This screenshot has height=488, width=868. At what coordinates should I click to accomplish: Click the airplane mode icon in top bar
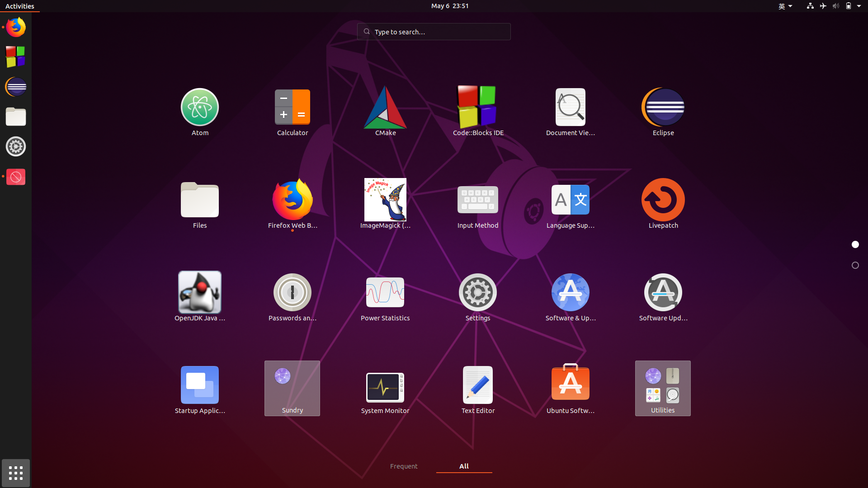click(823, 6)
